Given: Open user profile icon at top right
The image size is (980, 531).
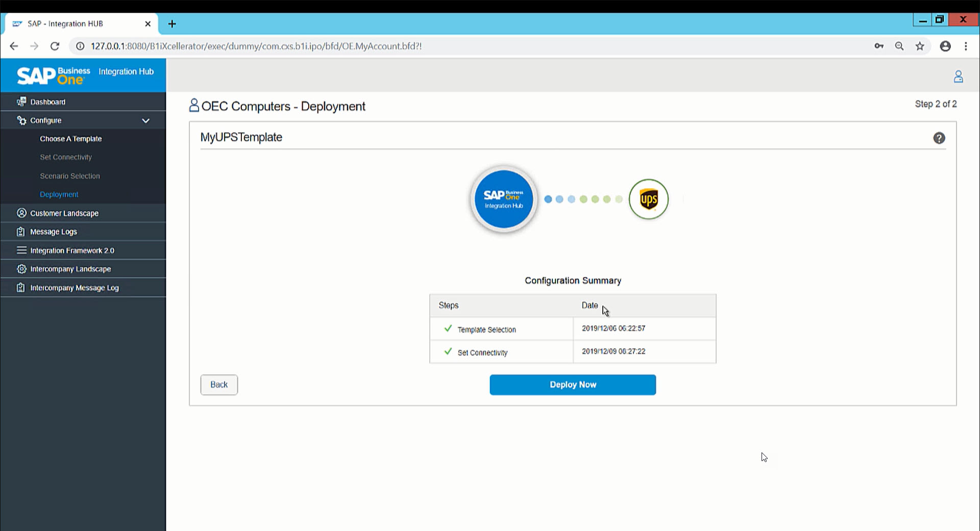Looking at the screenshot, I should pyautogui.click(x=958, y=77).
